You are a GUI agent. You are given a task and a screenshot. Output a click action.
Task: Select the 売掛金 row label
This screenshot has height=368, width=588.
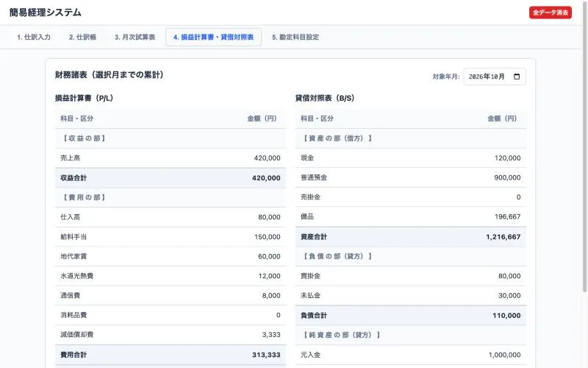coord(310,197)
